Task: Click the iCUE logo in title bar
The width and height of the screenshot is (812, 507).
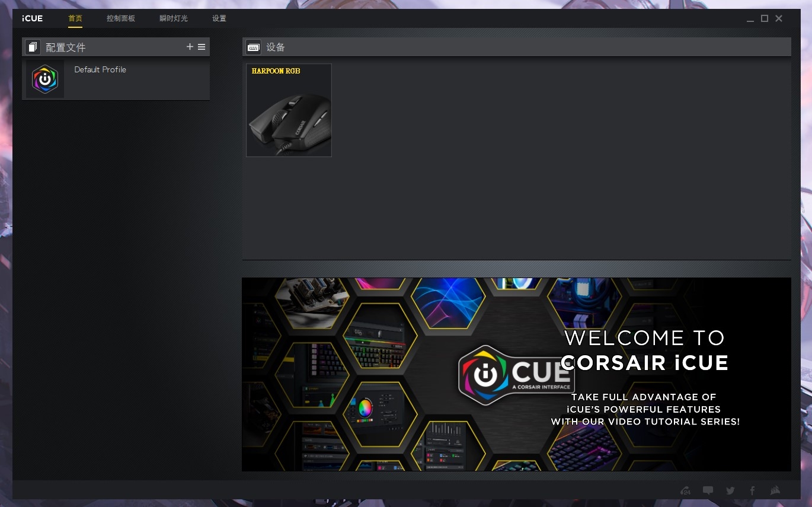Action: tap(33, 18)
